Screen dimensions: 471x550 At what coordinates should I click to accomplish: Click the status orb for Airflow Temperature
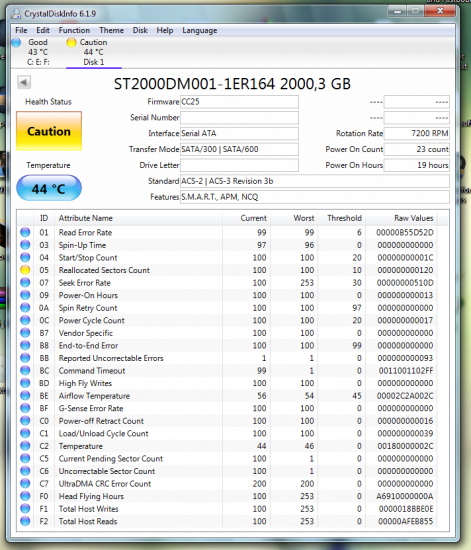(25, 396)
